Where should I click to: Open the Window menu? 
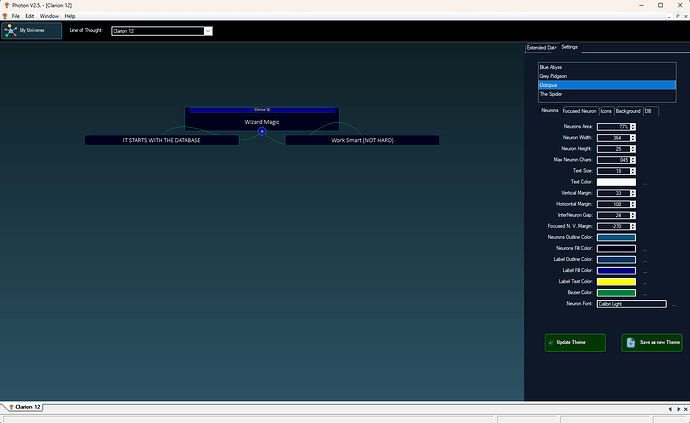(49, 16)
